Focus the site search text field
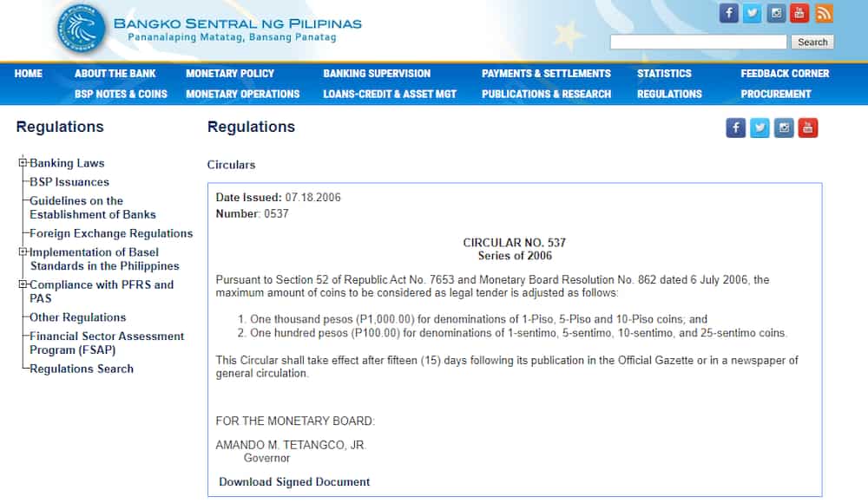This screenshot has height=503, width=868. [698, 42]
